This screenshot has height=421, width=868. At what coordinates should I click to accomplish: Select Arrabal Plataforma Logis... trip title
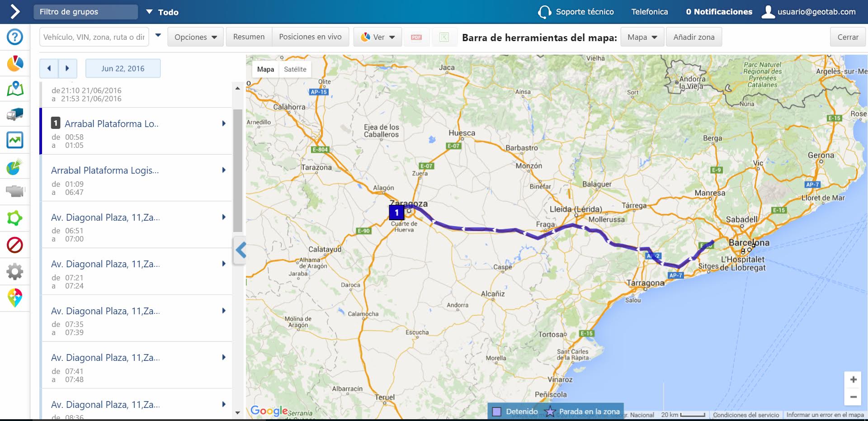[105, 170]
